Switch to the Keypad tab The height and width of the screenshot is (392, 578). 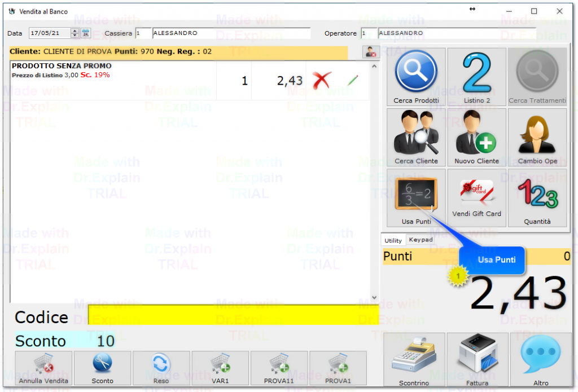tap(421, 240)
